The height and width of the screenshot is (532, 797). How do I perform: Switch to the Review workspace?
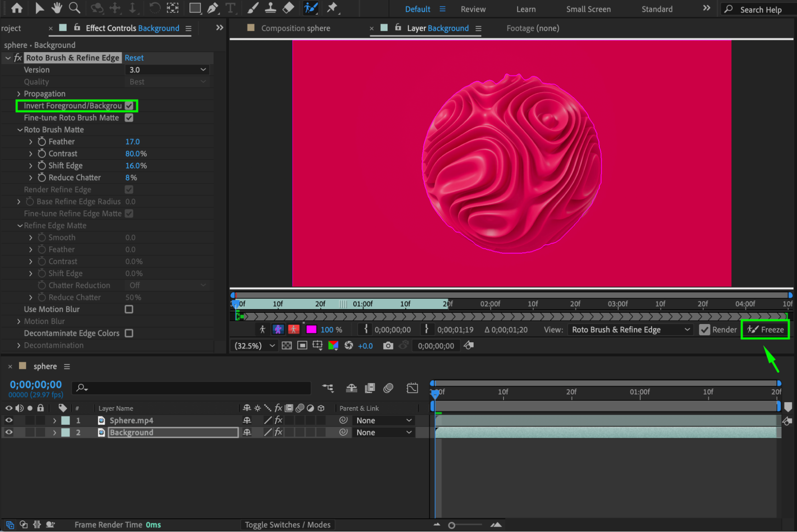pos(473,9)
